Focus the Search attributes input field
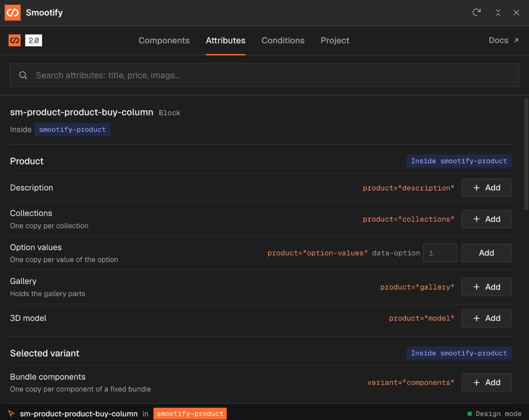Image resolution: width=529 pixels, height=420 pixels. [264, 76]
